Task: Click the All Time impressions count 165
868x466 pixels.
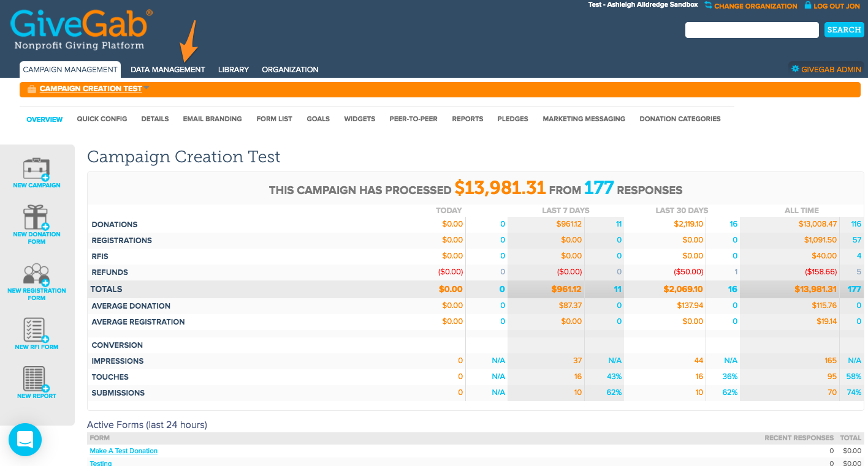Action: click(831, 361)
